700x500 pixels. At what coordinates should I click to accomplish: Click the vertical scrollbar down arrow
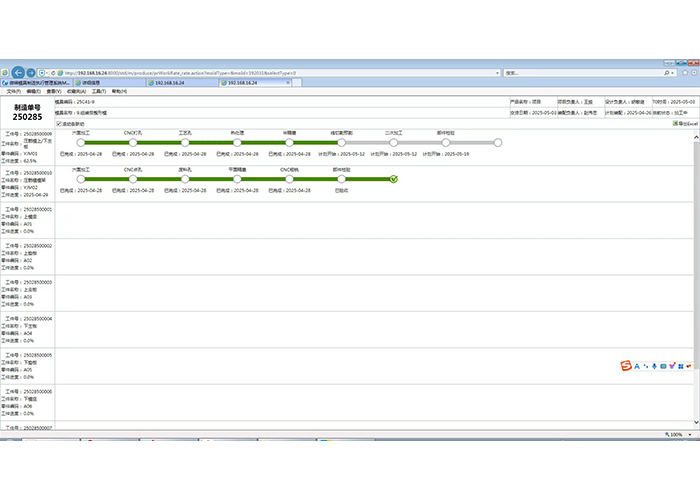pyautogui.click(x=695, y=425)
